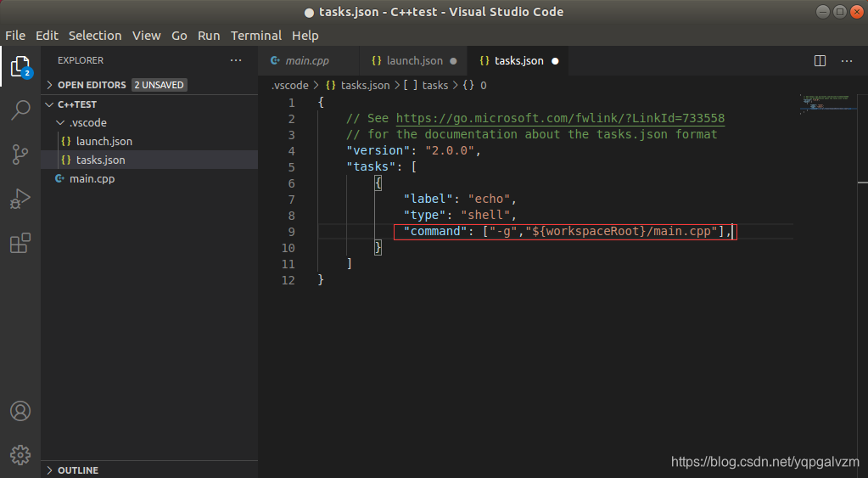Click the unsaved dot on launch.json tab
The width and height of the screenshot is (868, 478).
tap(453, 61)
